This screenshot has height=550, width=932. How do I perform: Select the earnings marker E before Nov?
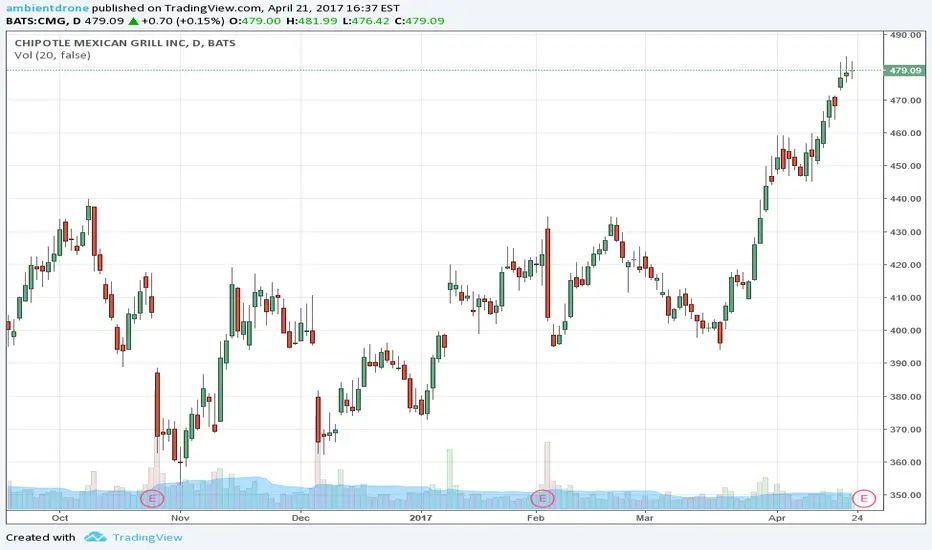pyautogui.click(x=152, y=498)
